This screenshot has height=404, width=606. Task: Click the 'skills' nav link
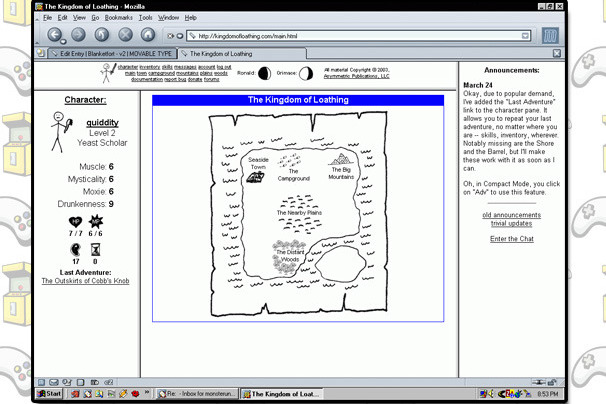[167, 67]
